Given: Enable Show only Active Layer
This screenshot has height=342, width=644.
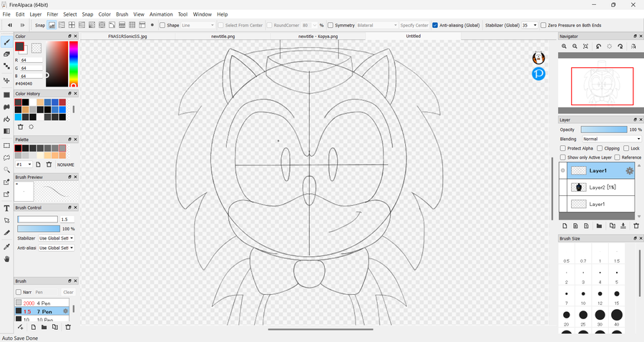Looking at the screenshot, I should pyautogui.click(x=563, y=157).
